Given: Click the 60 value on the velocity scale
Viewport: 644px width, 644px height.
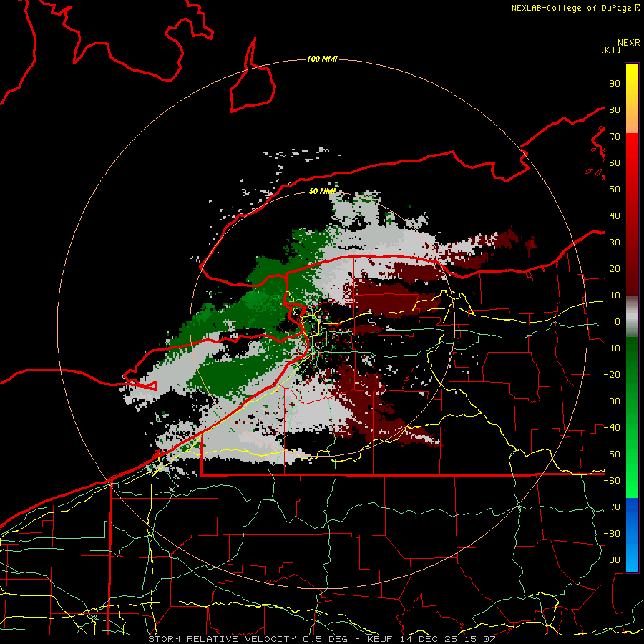Looking at the screenshot, I should point(615,163).
